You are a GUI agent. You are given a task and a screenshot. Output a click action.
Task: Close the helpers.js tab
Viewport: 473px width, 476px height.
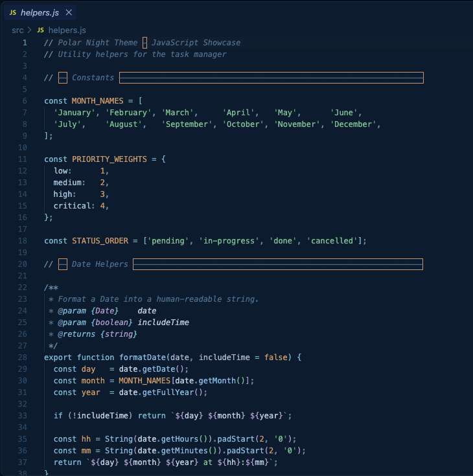69,12
